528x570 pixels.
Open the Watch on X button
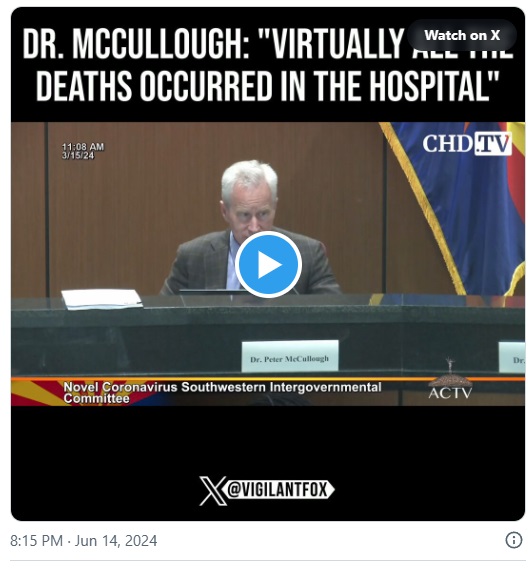(x=462, y=35)
